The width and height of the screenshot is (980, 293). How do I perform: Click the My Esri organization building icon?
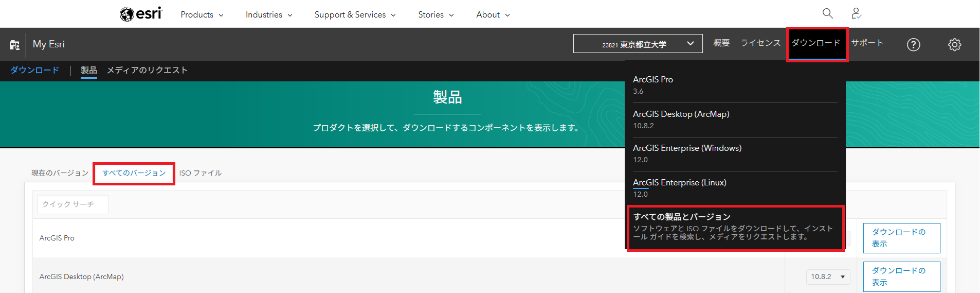click(x=14, y=45)
